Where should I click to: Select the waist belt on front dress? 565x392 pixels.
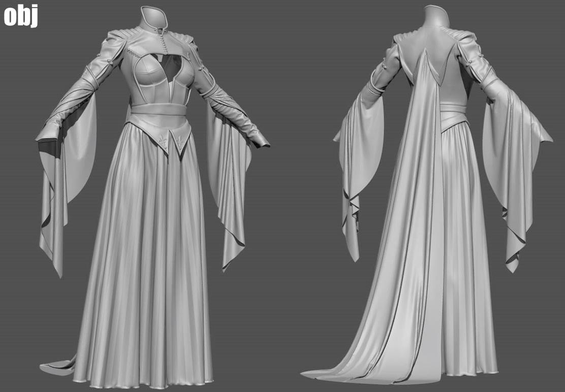click(159, 110)
